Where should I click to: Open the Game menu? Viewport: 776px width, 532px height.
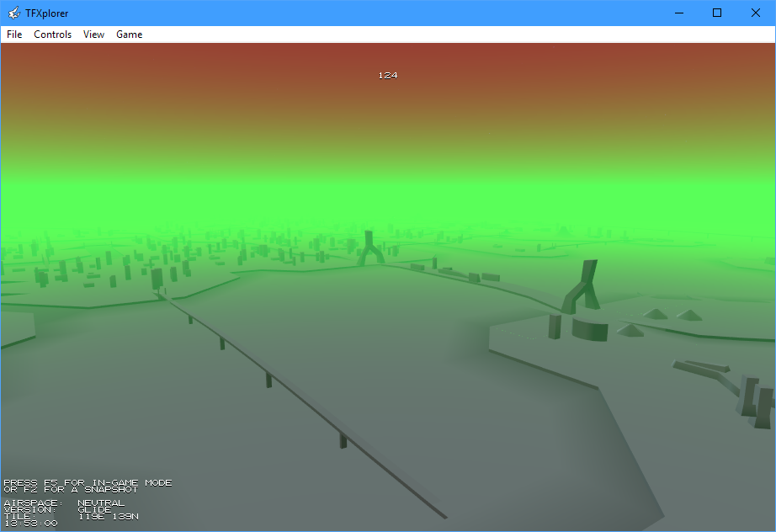pyautogui.click(x=129, y=35)
